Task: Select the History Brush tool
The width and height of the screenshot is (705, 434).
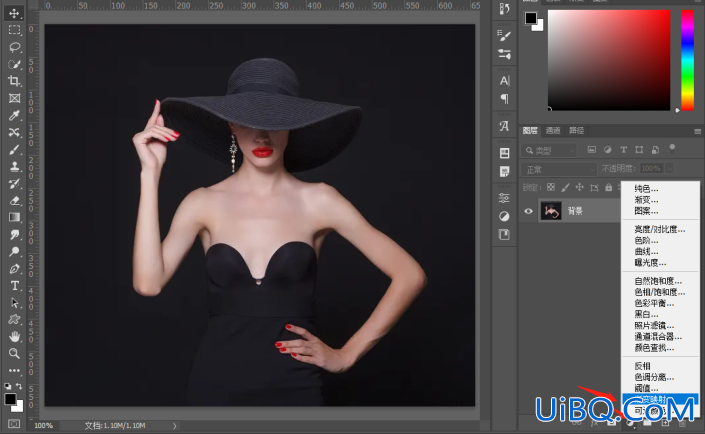Action: [14, 183]
